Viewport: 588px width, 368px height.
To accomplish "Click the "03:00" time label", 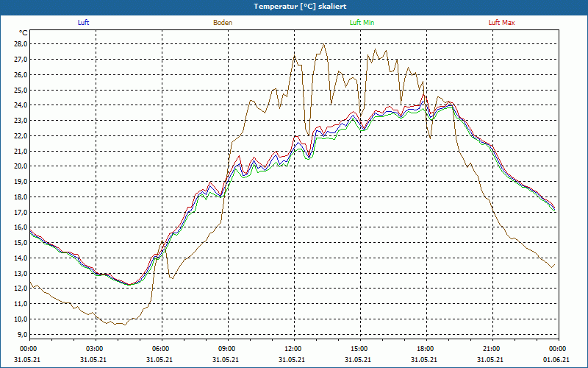I will [x=96, y=349].
